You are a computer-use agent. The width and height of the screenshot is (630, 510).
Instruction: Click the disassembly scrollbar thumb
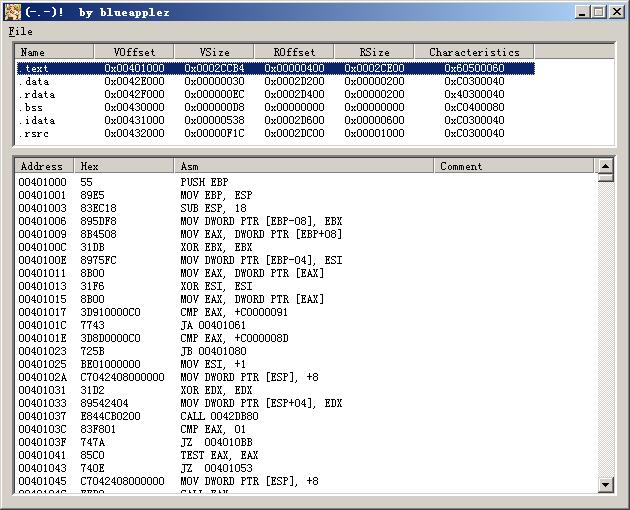click(605, 178)
